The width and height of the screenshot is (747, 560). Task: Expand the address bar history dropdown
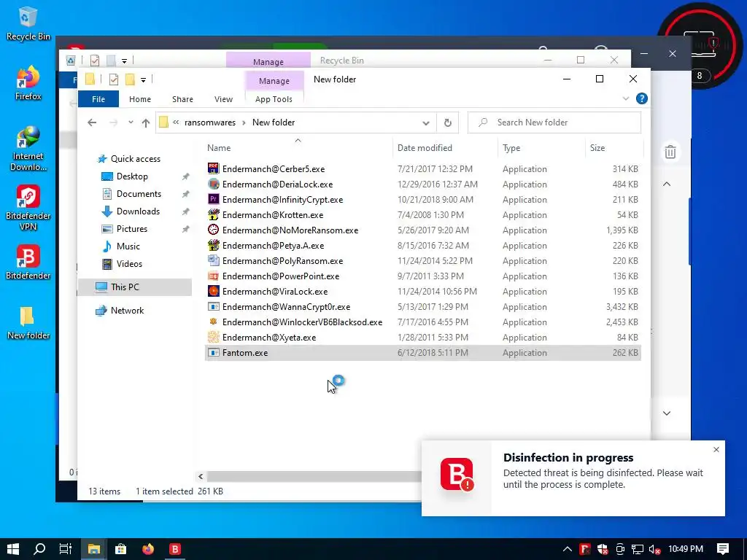pyautogui.click(x=425, y=122)
